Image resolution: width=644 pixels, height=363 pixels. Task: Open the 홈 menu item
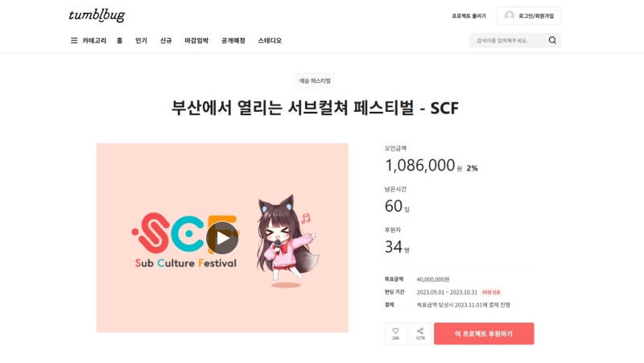(119, 40)
